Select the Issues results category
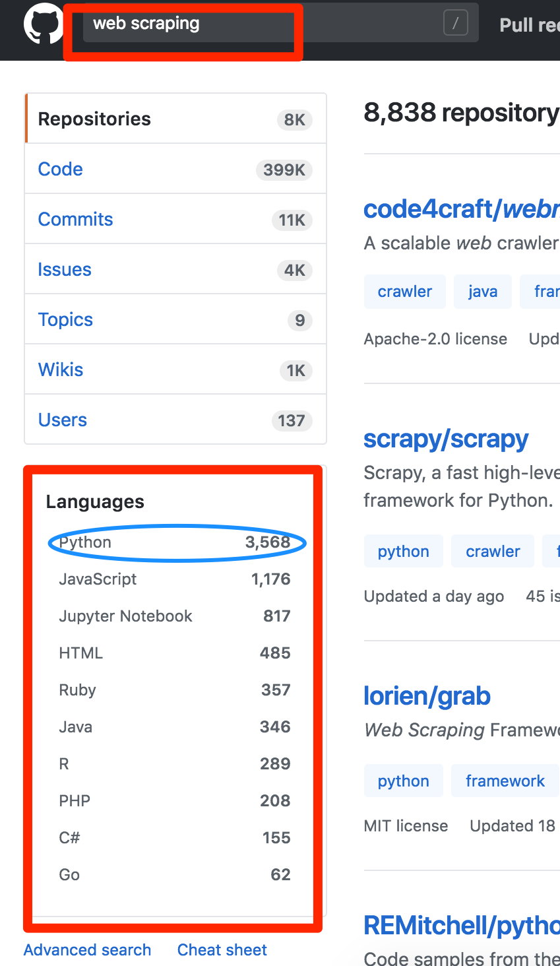Screen dimensions: 560x966 click(65, 269)
